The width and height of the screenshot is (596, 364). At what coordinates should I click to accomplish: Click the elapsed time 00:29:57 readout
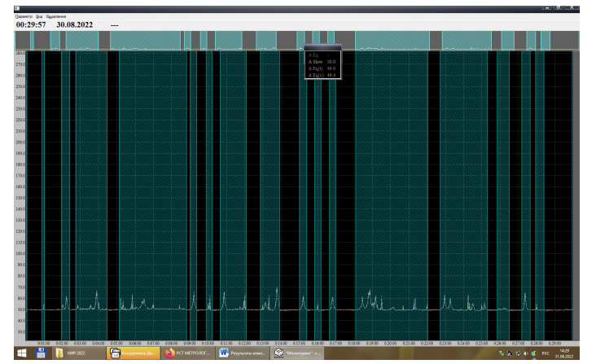tap(31, 24)
